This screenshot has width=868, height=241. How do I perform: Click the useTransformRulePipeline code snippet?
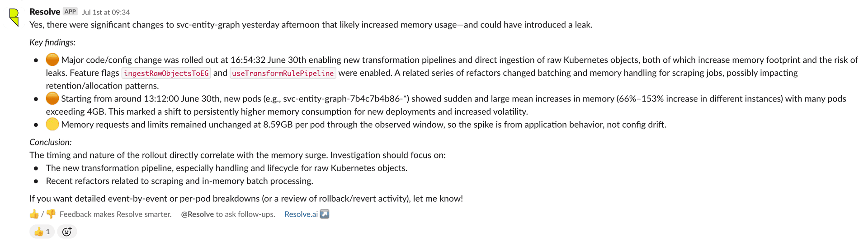coord(283,73)
